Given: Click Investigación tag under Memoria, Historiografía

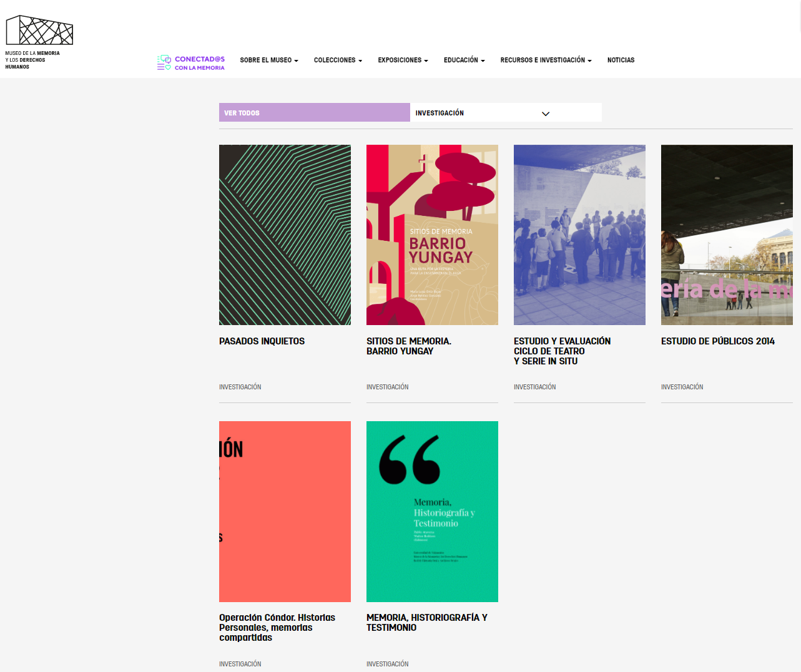Looking at the screenshot, I should pyautogui.click(x=388, y=664).
